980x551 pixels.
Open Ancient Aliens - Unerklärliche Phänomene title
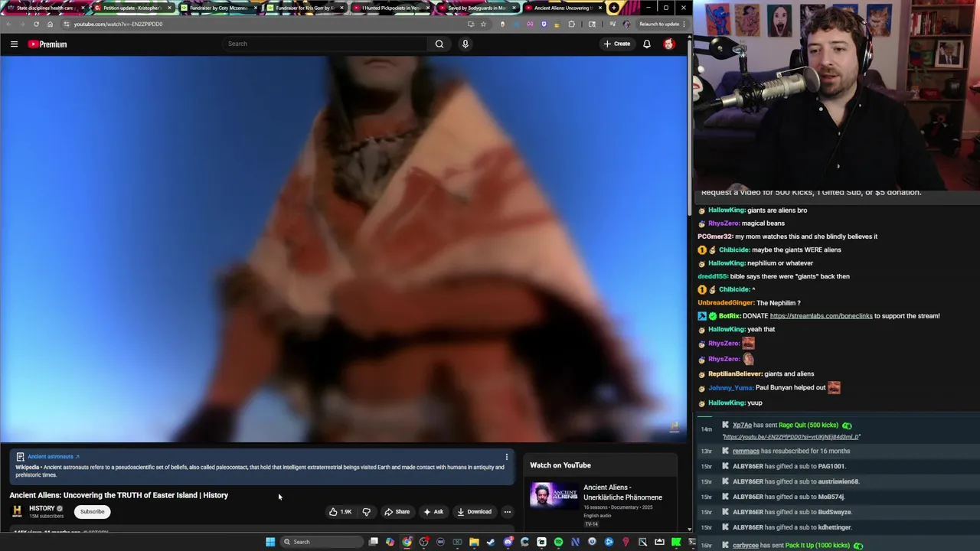click(622, 492)
